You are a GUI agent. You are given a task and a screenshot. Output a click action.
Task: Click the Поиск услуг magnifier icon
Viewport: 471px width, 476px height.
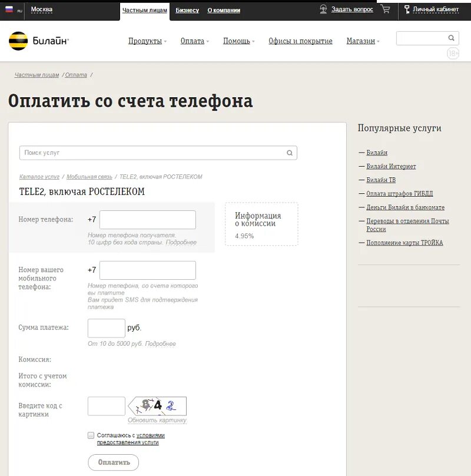click(290, 153)
